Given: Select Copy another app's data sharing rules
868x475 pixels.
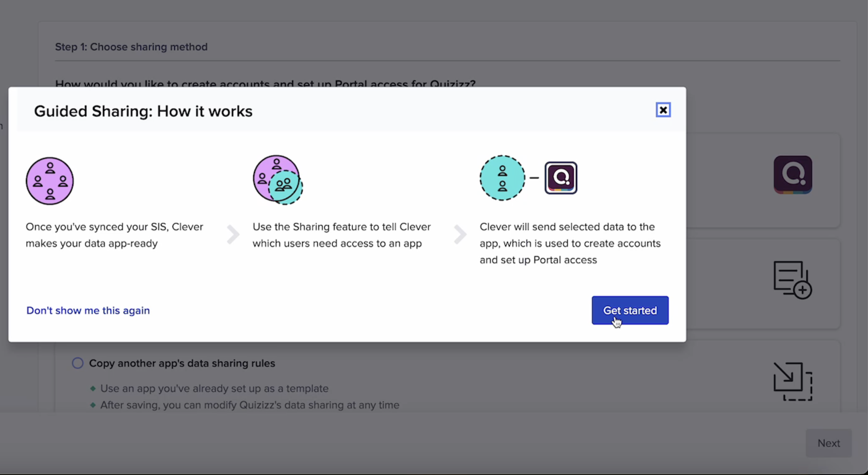Looking at the screenshot, I should coord(78,363).
